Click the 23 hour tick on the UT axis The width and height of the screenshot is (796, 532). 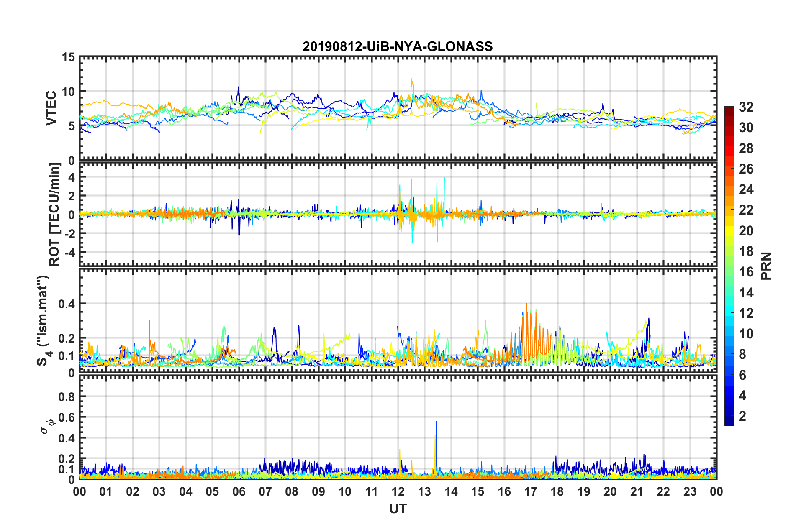[690, 491]
